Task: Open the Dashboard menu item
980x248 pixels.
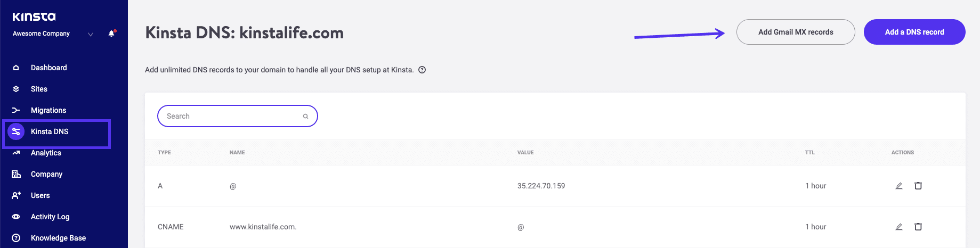Action: click(x=48, y=68)
